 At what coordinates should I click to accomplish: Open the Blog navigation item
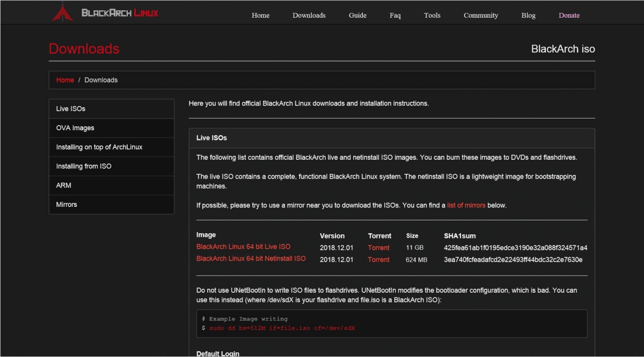pyautogui.click(x=528, y=15)
